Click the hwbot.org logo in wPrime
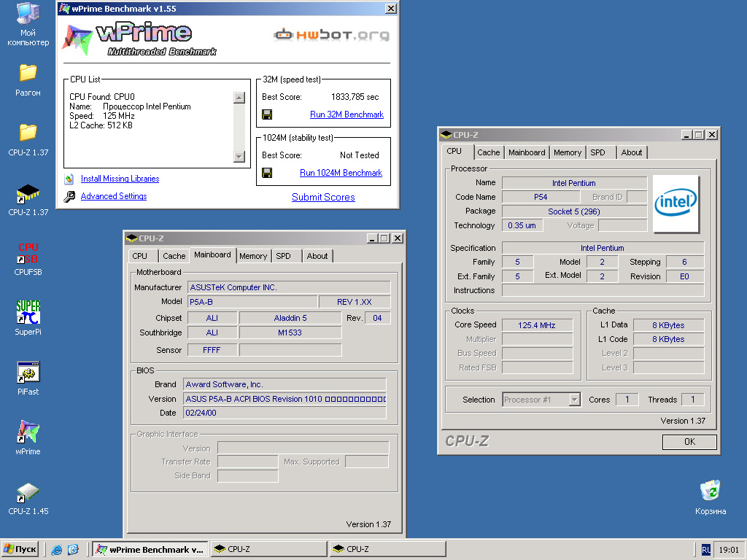Screen dimensions: 747x560 [332, 35]
